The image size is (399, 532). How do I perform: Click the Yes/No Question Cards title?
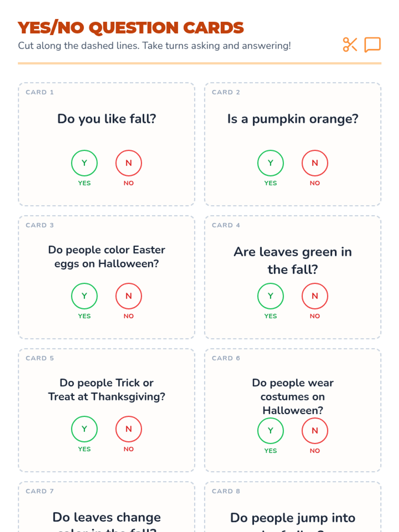pos(131,28)
